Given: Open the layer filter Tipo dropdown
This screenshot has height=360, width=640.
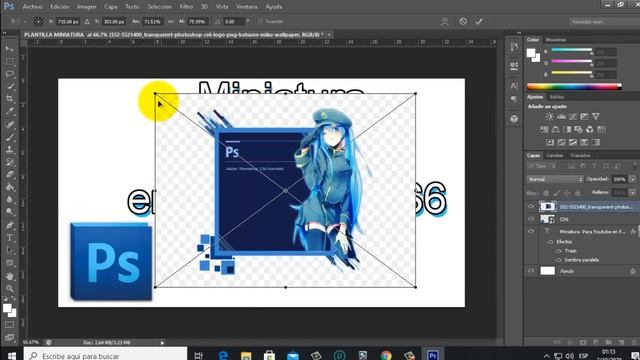Looking at the screenshot, I should [x=542, y=166].
